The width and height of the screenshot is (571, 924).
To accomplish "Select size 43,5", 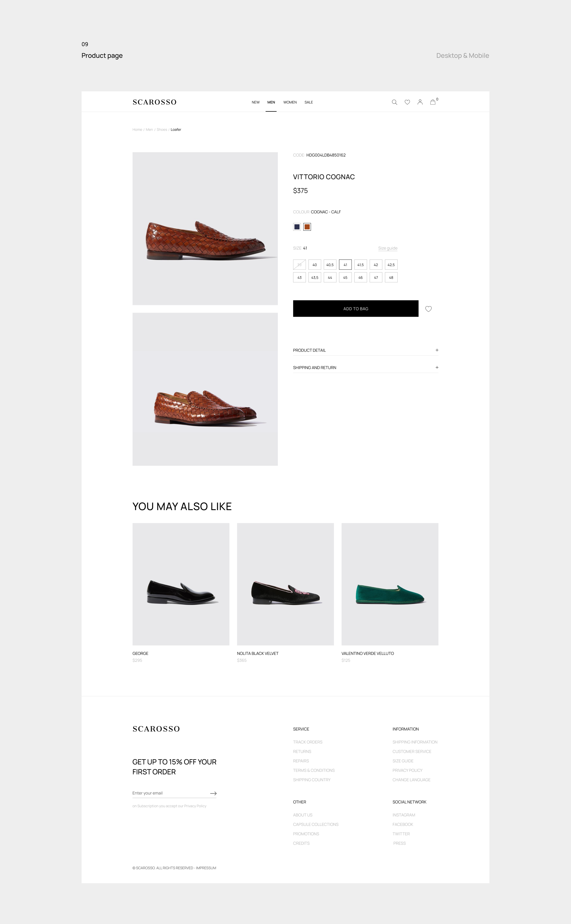I will click(315, 277).
